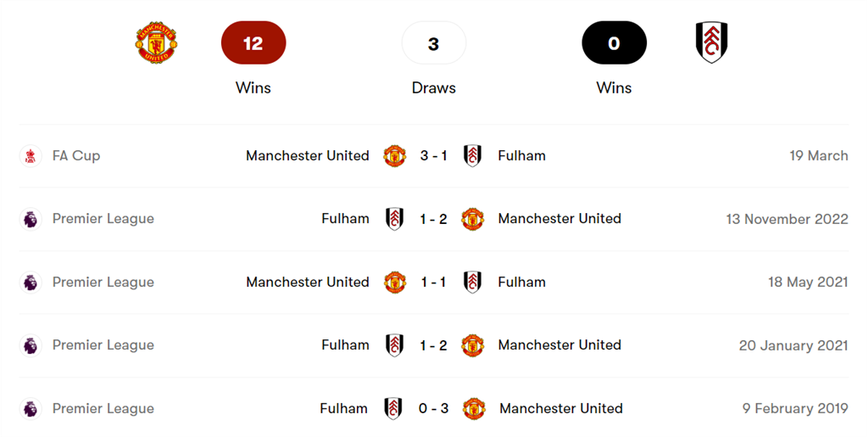
Task: Click the Premier League label in 18 May 2021 row
Action: point(103,283)
